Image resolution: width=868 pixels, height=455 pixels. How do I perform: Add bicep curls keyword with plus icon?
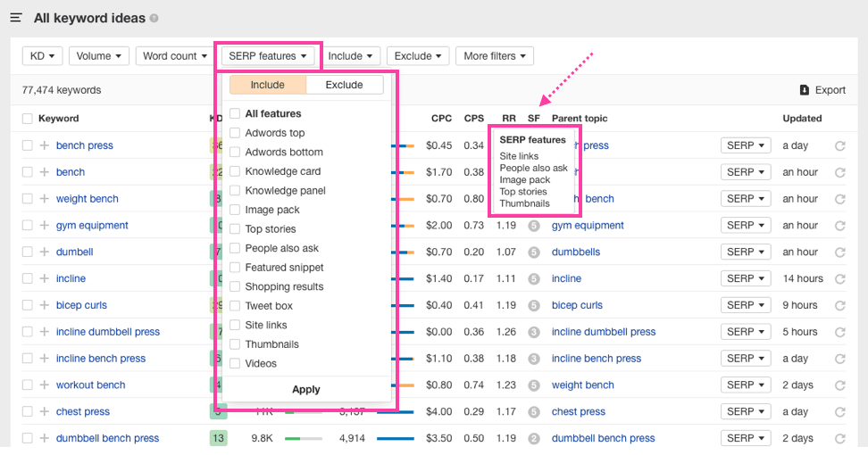45,304
